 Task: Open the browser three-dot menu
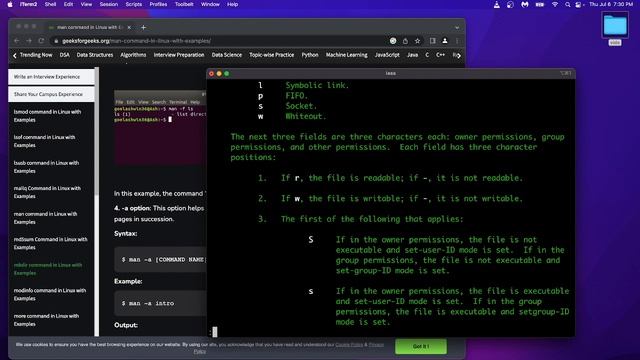[457, 41]
